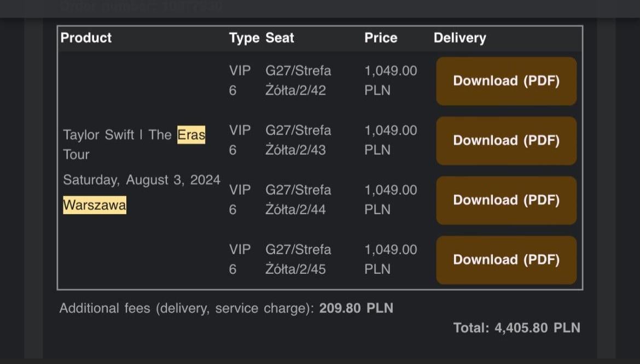Click the Delivery column header

pyautogui.click(x=459, y=38)
